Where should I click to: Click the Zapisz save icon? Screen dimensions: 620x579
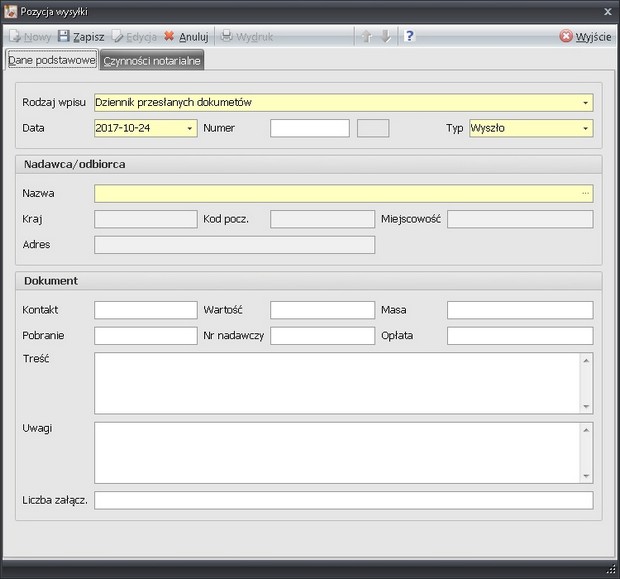pyautogui.click(x=64, y=36)
